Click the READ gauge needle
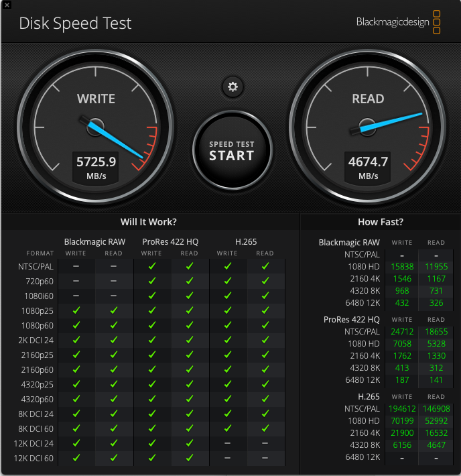 coord(392,121)
